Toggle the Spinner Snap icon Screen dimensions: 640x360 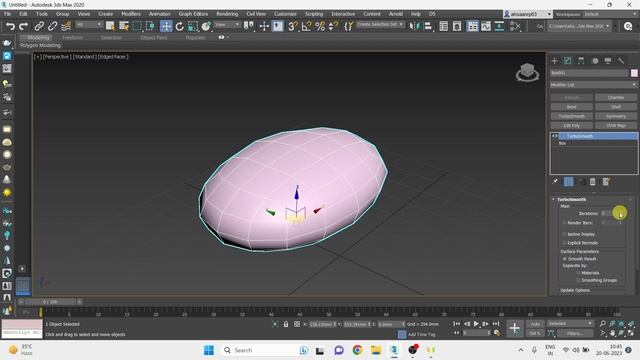point(333,26)
